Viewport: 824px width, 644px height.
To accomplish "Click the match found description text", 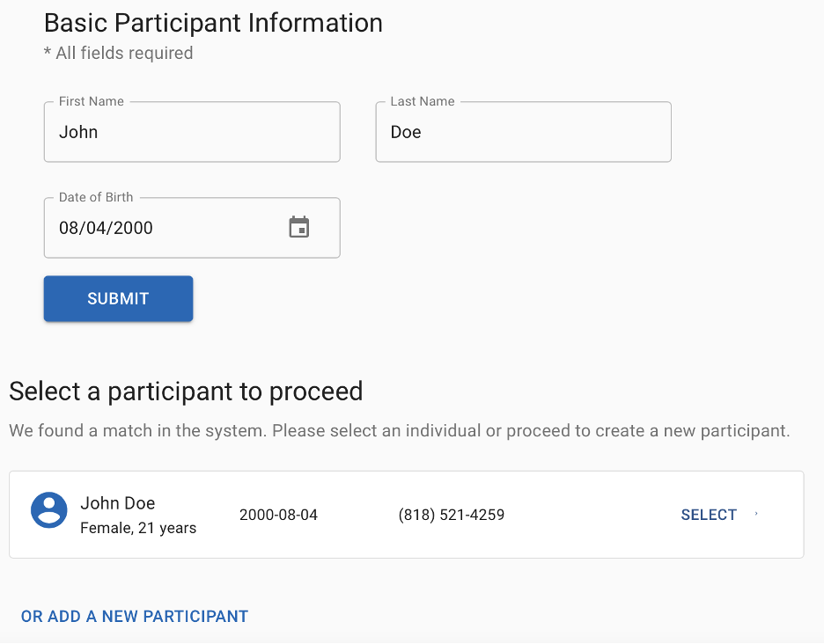I will click(400, 430).
